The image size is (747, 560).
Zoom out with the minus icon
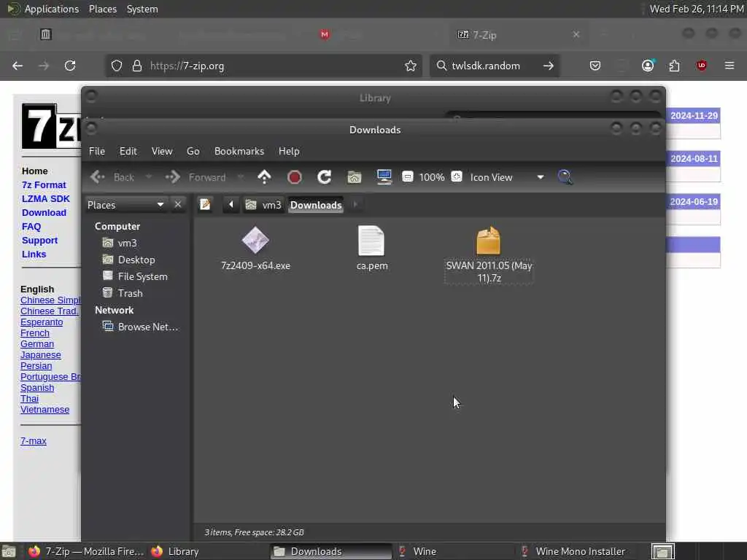[407, 176]
